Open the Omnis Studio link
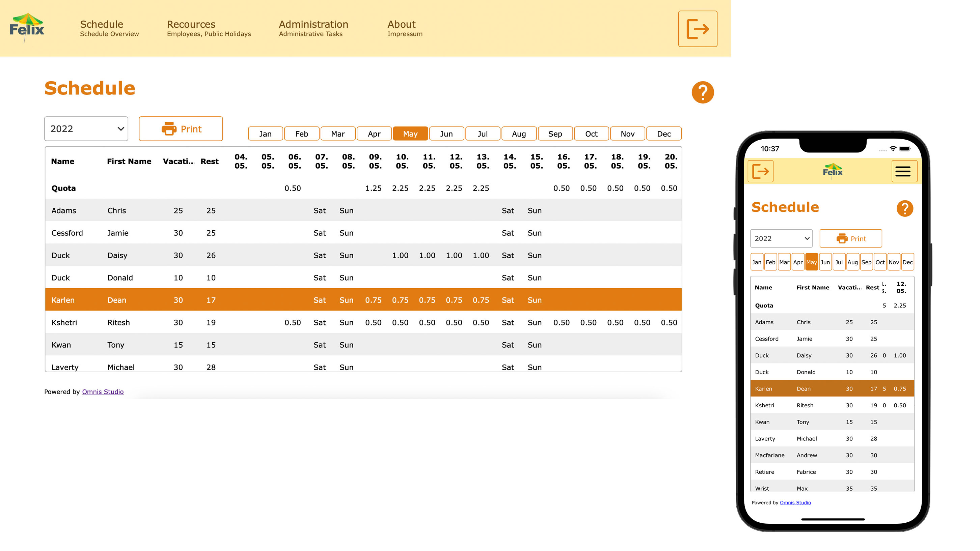The height and width of the screenshot is (551, 980). click(103, 392)
